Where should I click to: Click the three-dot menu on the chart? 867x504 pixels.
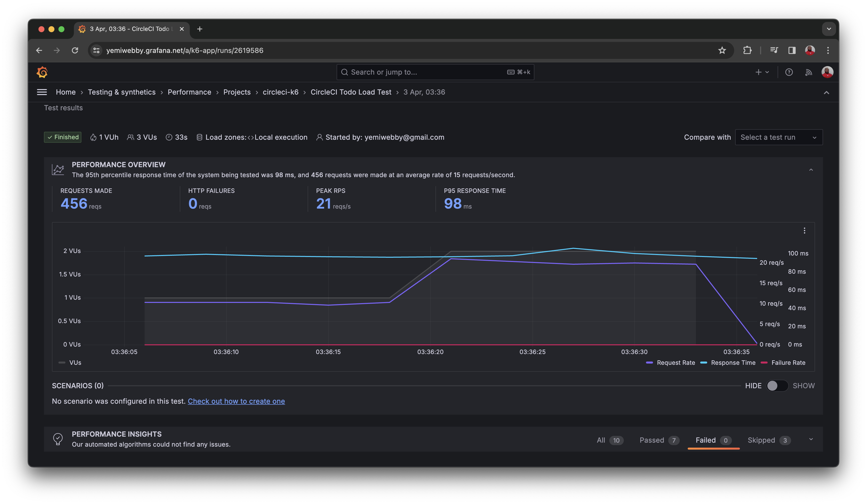(x=805, y=230)
